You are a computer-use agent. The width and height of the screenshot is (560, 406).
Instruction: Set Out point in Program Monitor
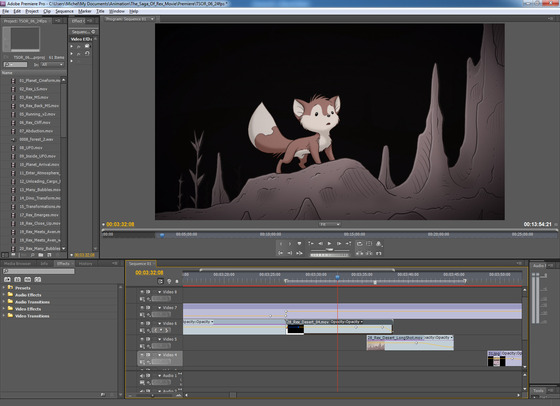click(290, 244)
